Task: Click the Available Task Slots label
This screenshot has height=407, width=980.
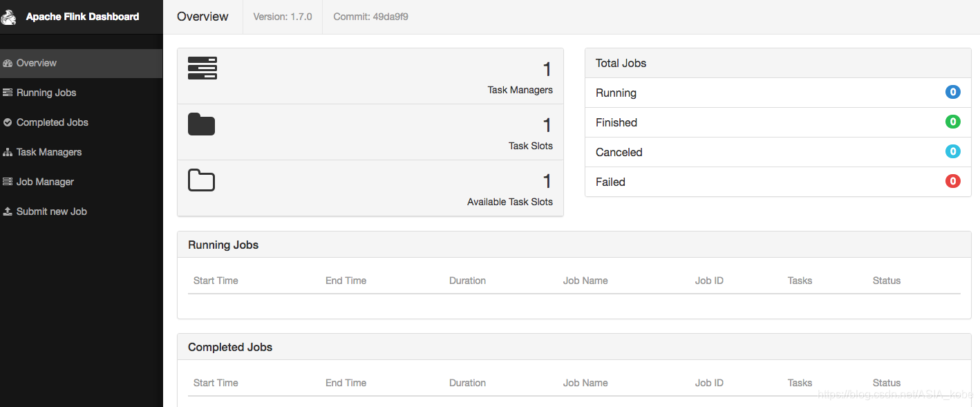Action: coord(510,202)
